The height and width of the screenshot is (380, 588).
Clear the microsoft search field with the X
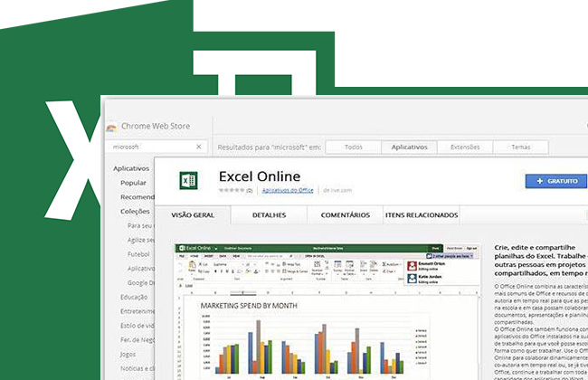coord(199,147)
